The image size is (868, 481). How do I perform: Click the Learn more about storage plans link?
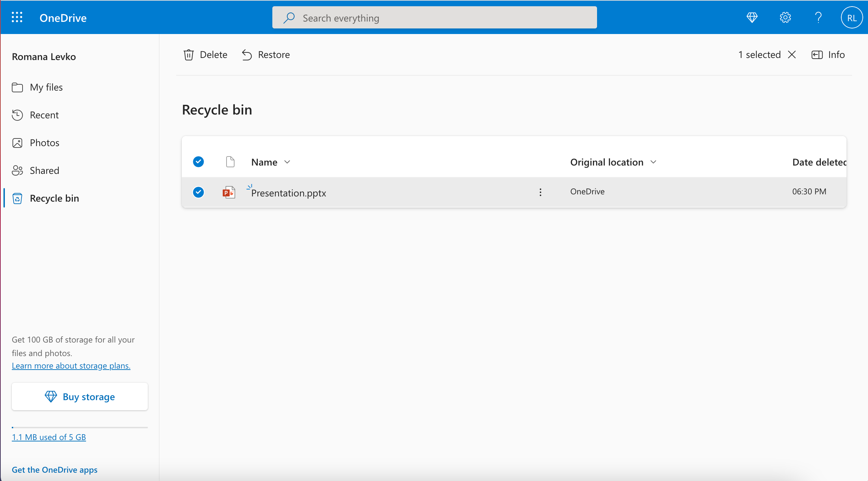coord(71,365)
